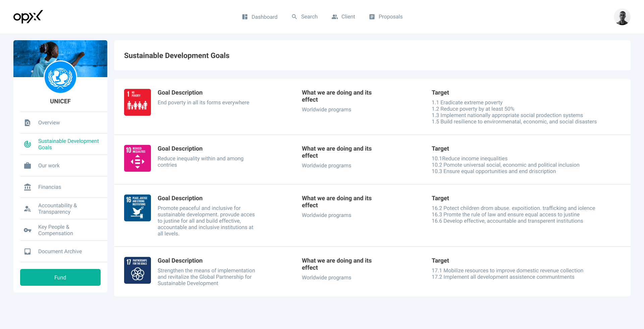The width and height of the screenshot is (644, 329).
Task: Click goal 16 description paragraph
Action: point(206,221)
